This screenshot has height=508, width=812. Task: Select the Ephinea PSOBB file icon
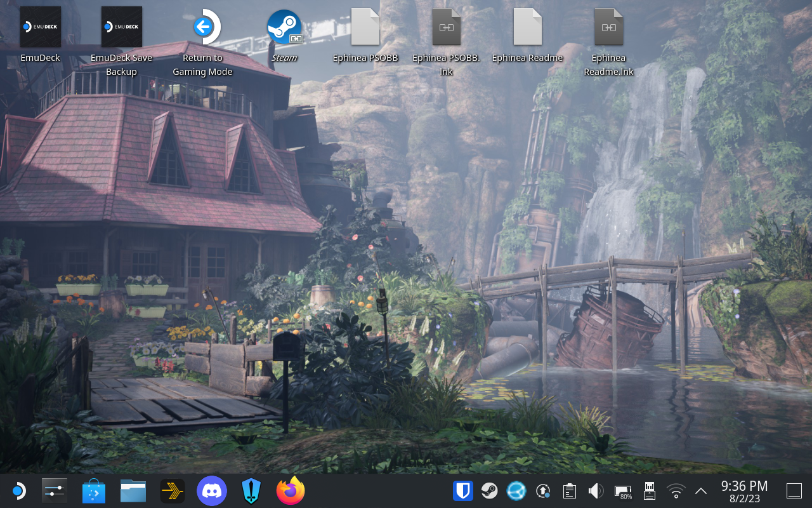365,27
